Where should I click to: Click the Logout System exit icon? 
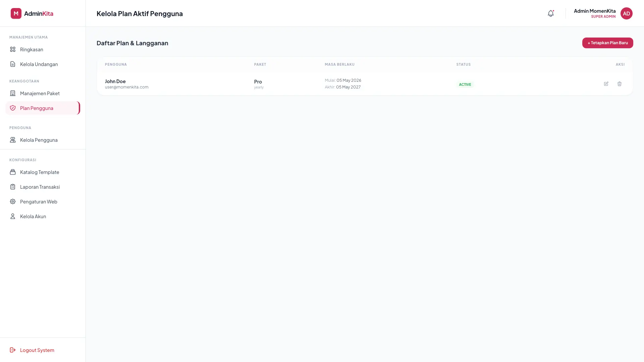click(x=13, y=350)
